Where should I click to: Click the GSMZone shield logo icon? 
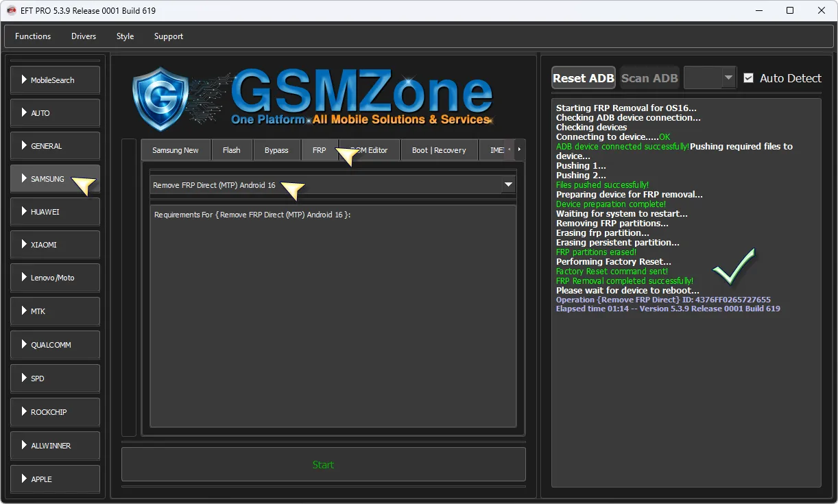click(x=160, y=99)
